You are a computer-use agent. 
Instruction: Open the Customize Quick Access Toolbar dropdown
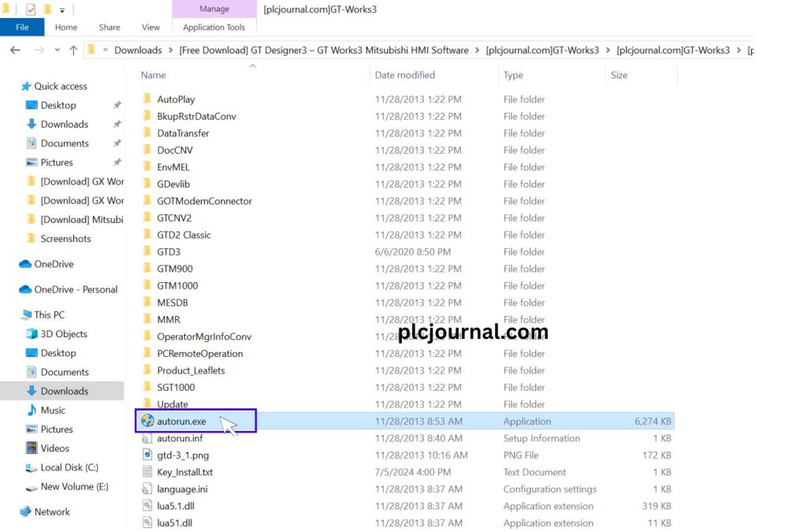pos(61,9)
